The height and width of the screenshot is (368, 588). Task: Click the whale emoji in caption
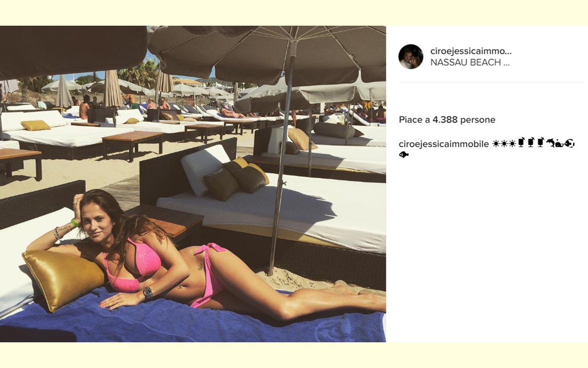pos(559,143)
